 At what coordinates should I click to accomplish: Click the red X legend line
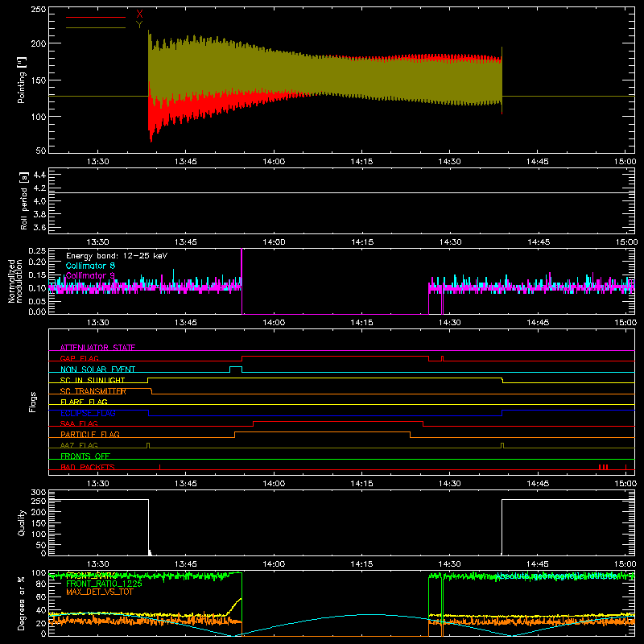click(96, 17)
